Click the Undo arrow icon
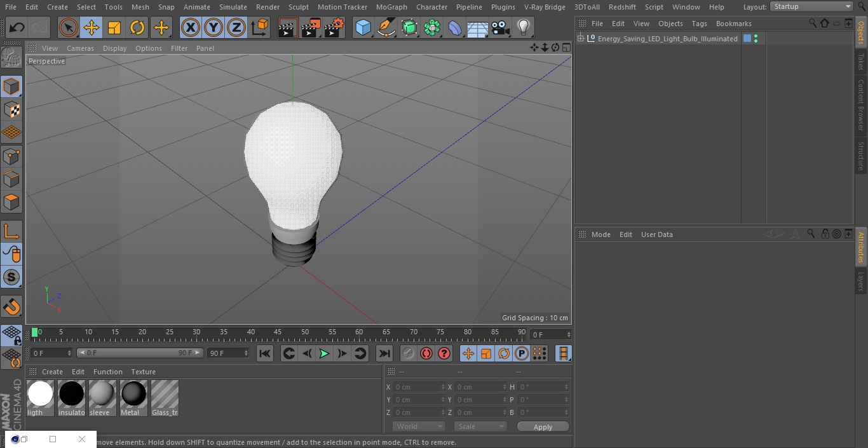Image resolution: width=868 pixels, height=448 pixels. (17, 27)
